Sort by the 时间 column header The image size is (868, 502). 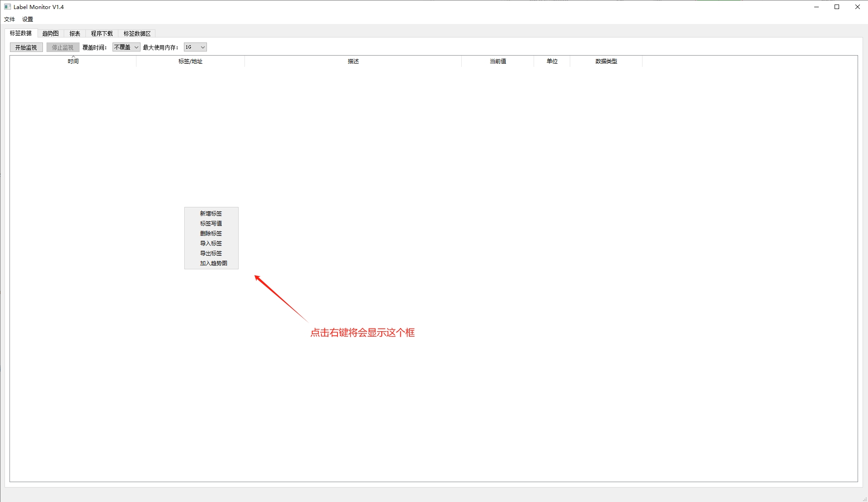(73, 61)
